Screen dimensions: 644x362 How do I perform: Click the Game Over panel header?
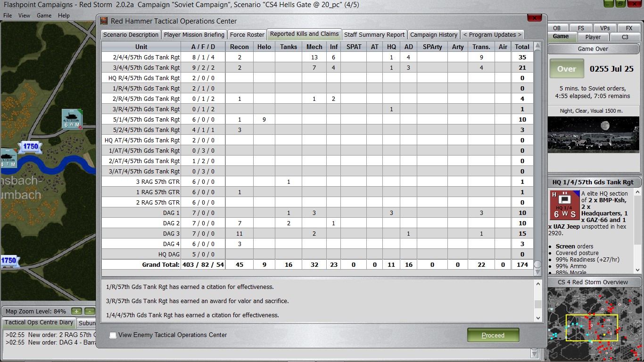click(x=593, y=49)
